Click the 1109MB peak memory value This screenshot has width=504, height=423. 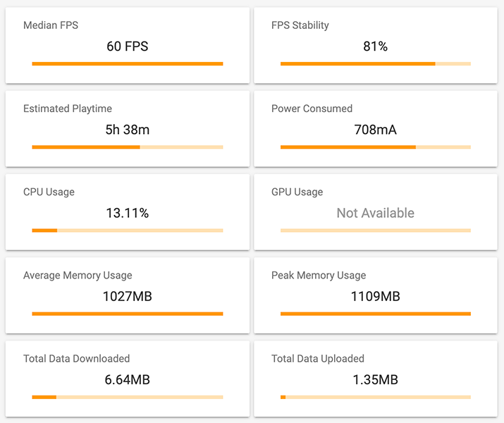point(376,296)
